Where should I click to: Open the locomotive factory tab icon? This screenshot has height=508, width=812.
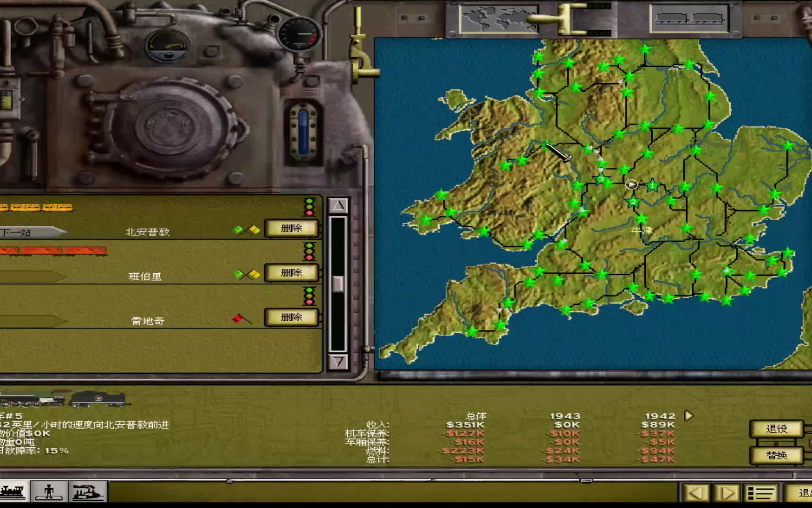88,492
